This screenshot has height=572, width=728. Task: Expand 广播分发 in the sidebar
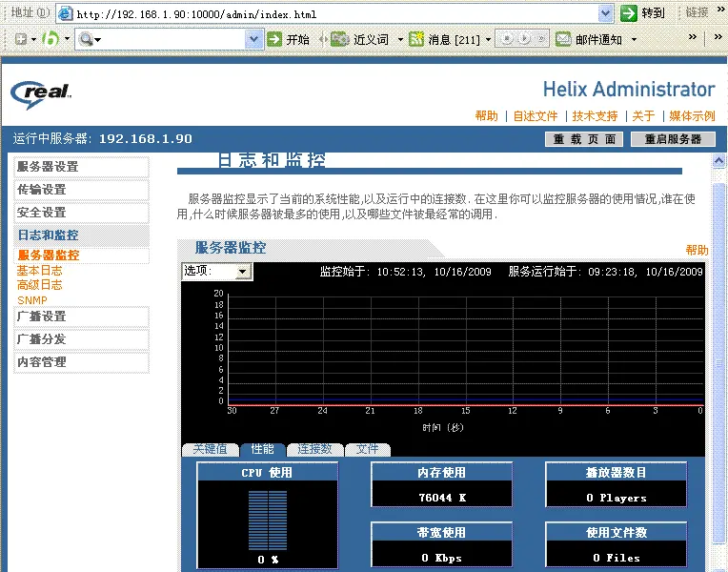tap(81, 339)
